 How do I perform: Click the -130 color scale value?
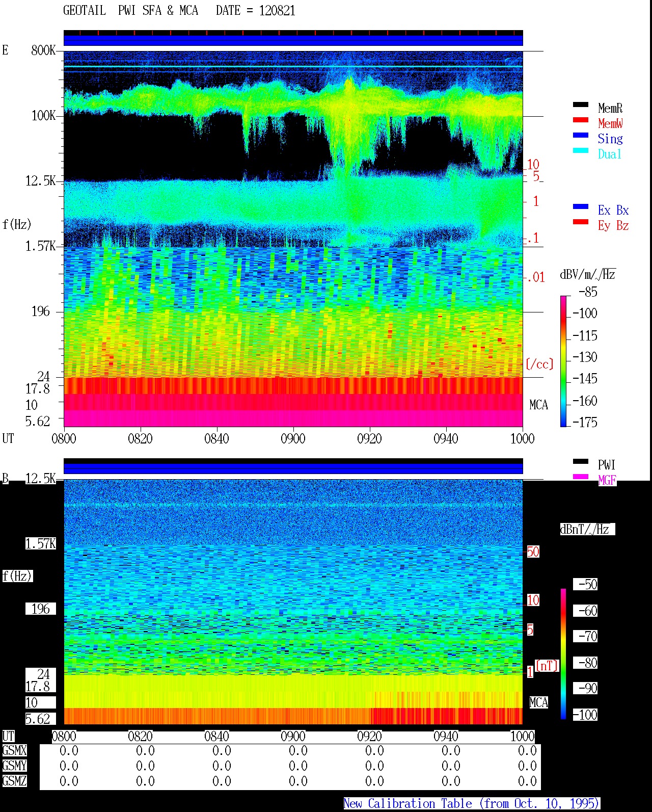point(585,357)
